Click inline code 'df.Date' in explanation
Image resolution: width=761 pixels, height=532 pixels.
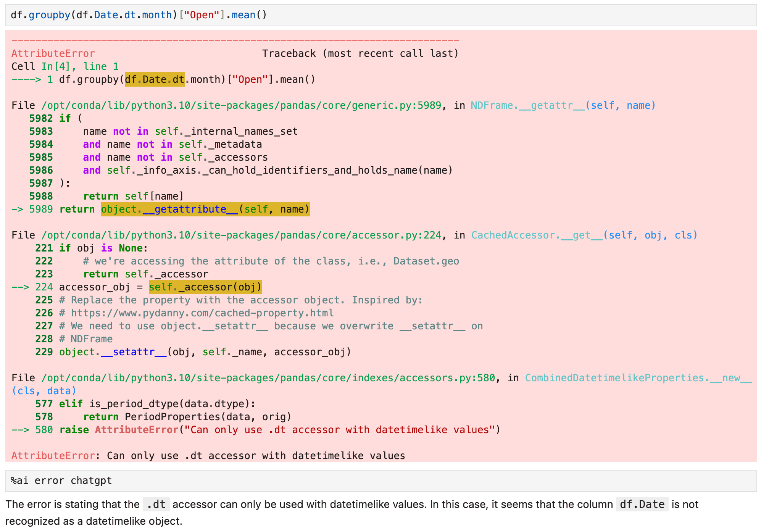point(642,505)
